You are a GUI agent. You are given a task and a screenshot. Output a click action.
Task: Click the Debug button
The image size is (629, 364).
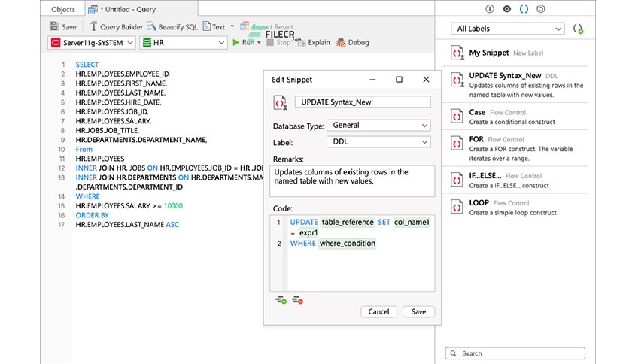point(353,42)
